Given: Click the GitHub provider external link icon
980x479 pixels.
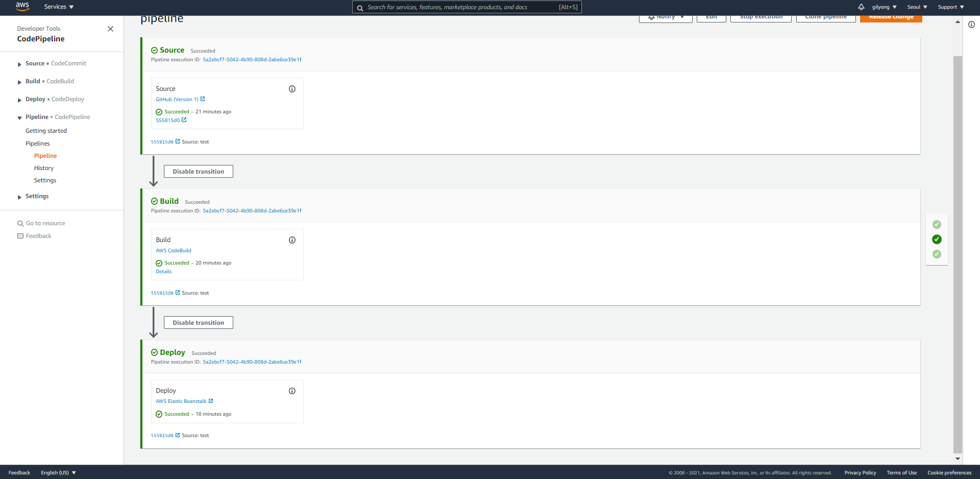Looking at the screenshot, I should pos(203,99).
